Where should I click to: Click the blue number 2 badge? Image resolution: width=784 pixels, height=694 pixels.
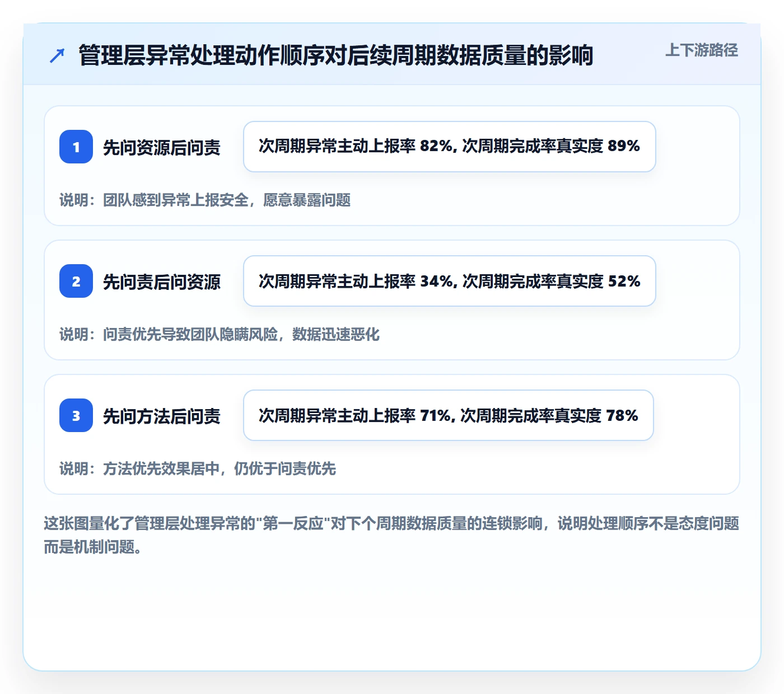76,281
